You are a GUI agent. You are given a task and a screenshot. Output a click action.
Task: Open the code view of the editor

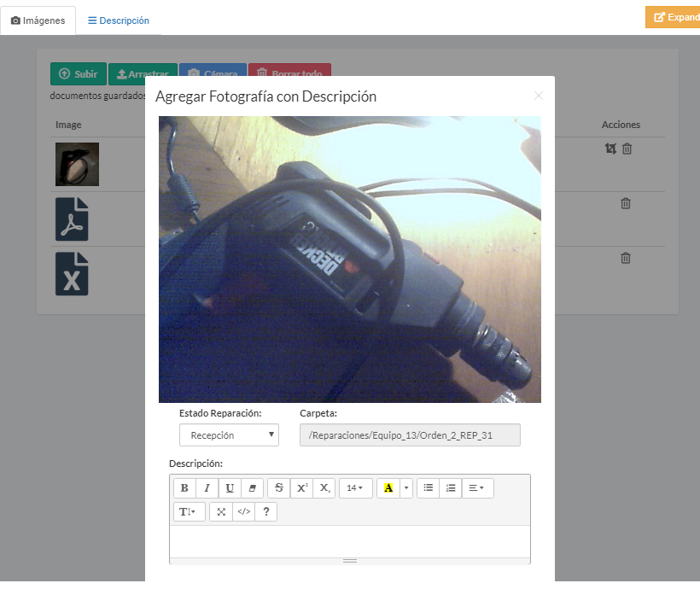click(x=244, y=512)
